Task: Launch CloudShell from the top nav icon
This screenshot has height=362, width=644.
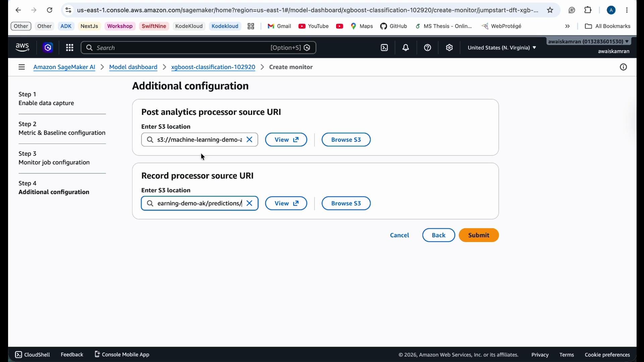Action: tap(384, 48)
